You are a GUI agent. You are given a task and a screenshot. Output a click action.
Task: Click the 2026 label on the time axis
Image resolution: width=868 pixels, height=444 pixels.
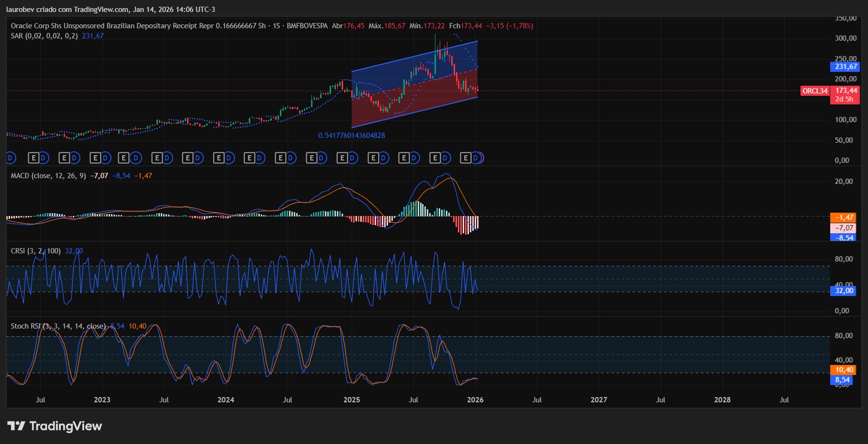(x=475, y=399)
